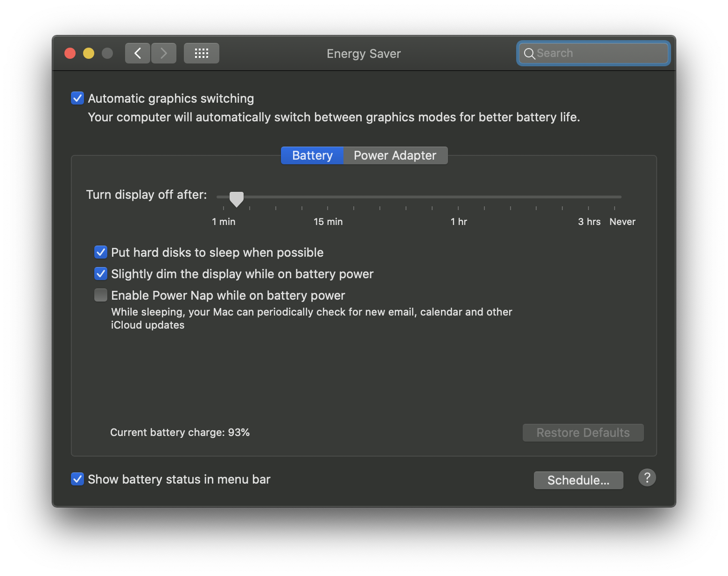Click the gray disabled zoom button
The width and height of the screenshot is (728, 576).
click(107, 53)
